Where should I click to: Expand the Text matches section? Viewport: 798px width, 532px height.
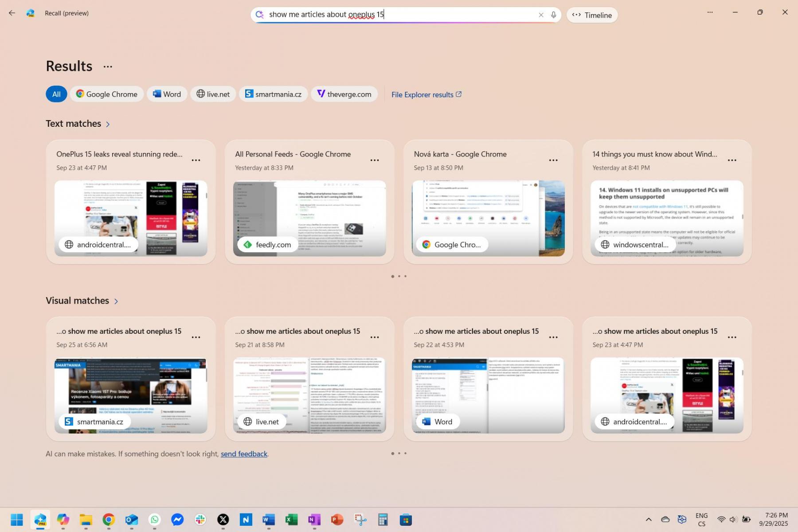(108, 124)
